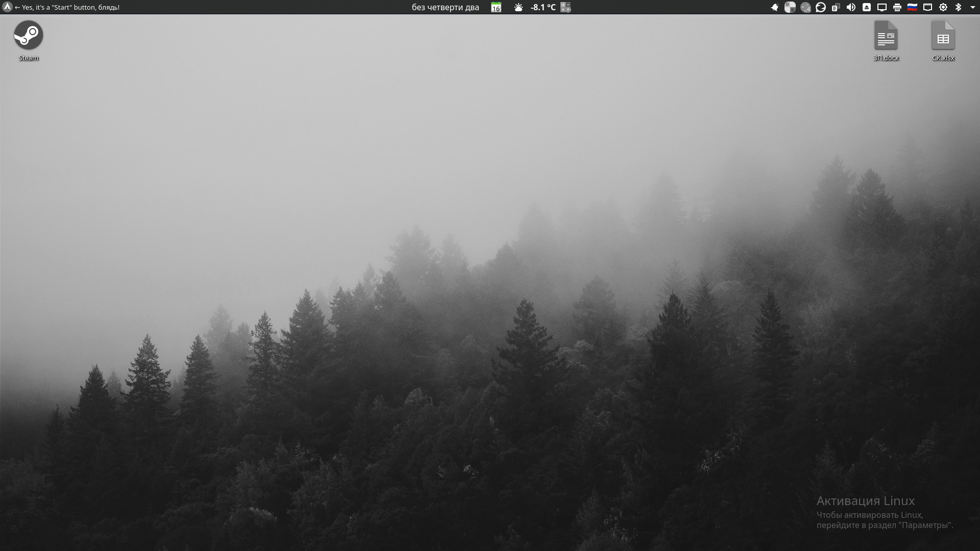
Task: Open the calculator icon in panel
Action: coord(566,7)
